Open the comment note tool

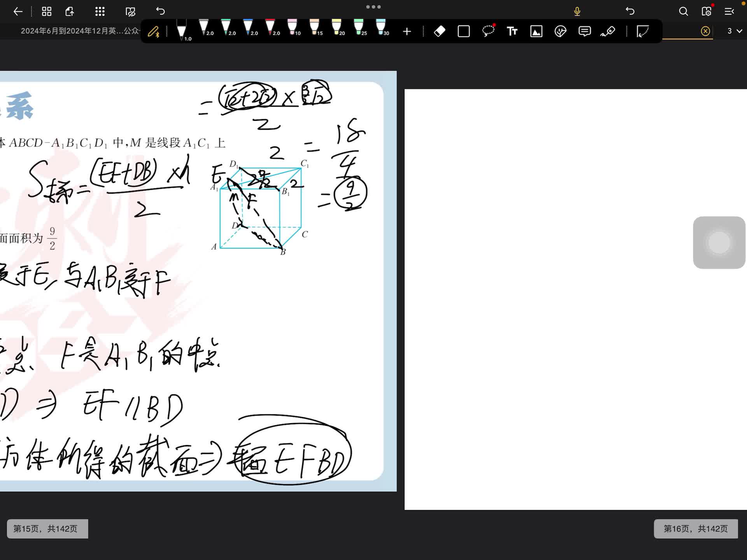point(584,31)
